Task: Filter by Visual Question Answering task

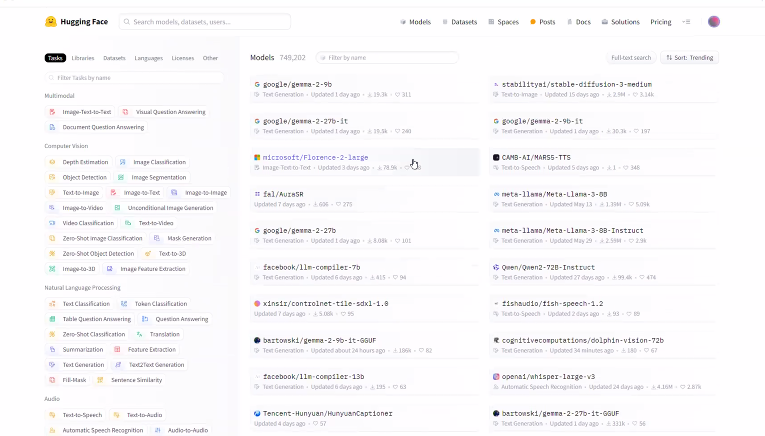Action: (x=164, y=112)
